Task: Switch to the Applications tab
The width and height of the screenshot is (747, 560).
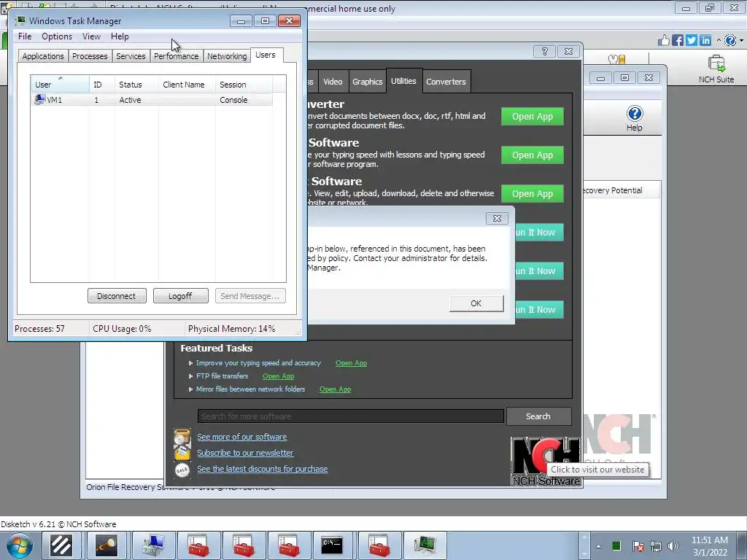Action: [43, 56]
